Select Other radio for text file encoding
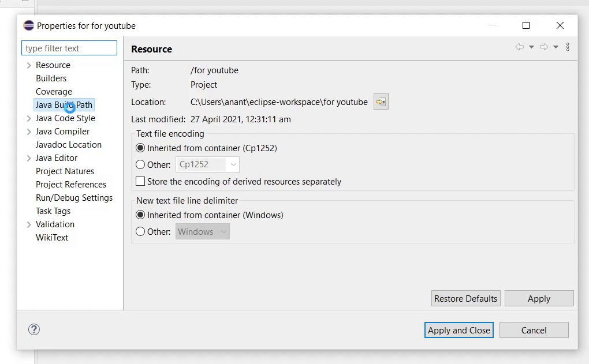Image resolution: width=589 pixels, height=364 pixels. click(140, 164)
